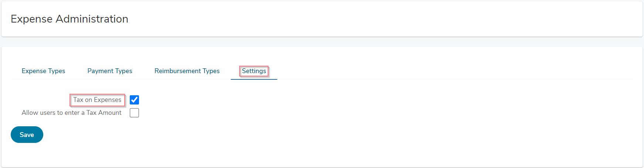
Task: Switch to the Payment Types tab
Action: 110,71
